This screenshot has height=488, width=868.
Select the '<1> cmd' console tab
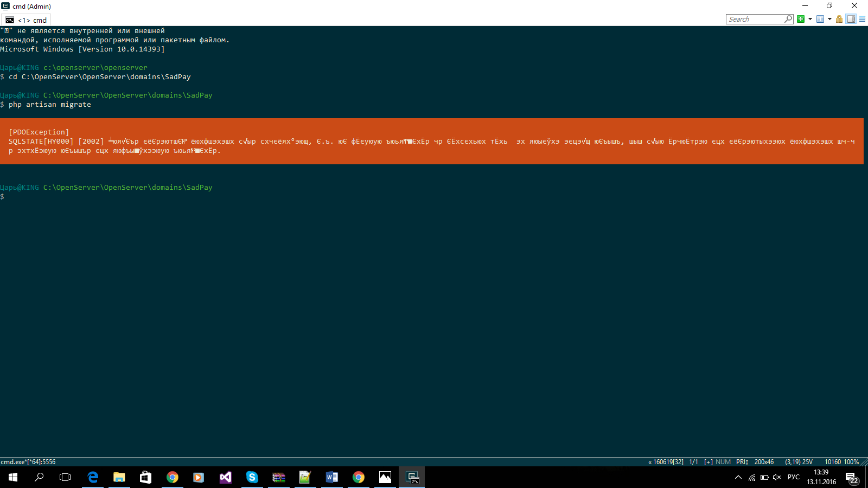pyautogui.click(x=26, y=20)
